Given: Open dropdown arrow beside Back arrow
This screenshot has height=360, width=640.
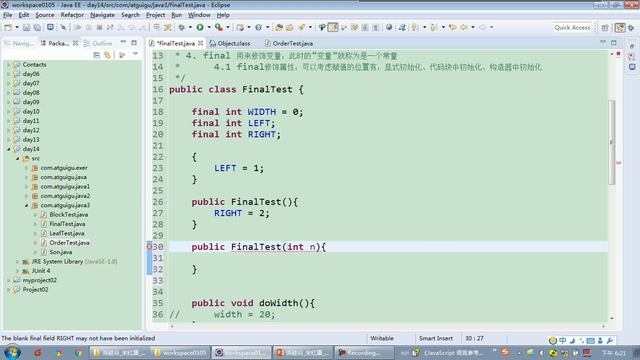Looking at the screenshot, I should click(473, 27).
